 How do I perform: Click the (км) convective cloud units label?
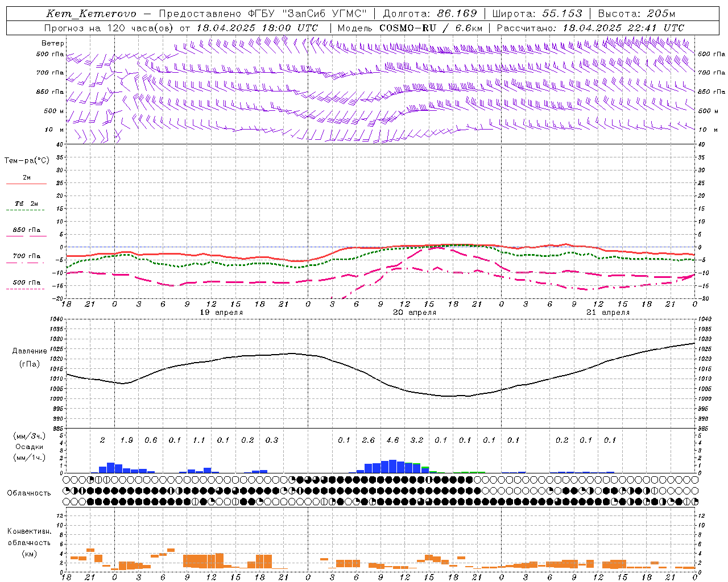coord(30,554)
